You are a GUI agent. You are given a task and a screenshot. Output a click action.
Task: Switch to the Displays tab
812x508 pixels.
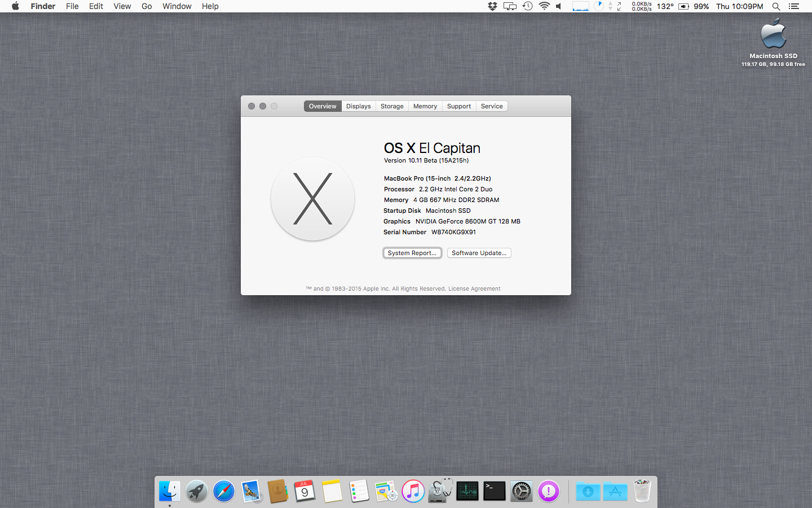coord(359,106)
